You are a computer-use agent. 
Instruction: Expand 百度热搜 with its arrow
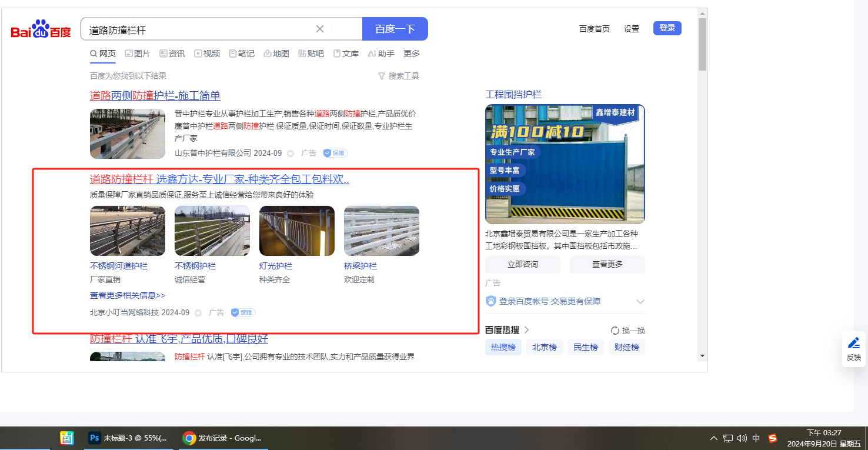[x=526, y=330]
